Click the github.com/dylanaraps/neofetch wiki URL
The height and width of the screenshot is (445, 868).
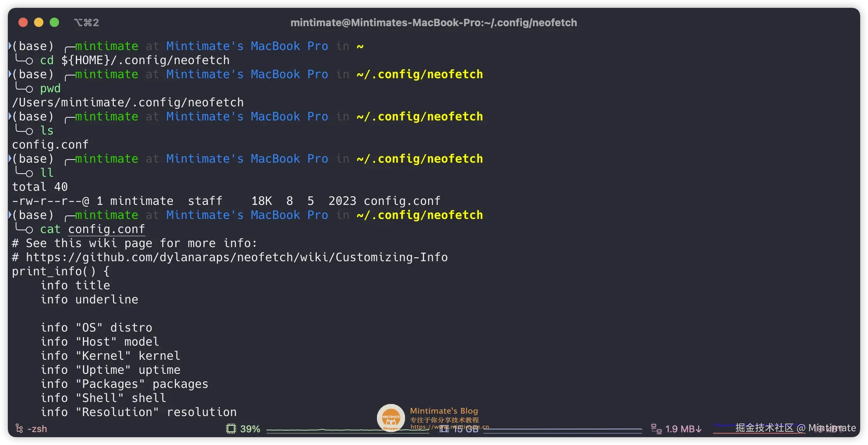[x=237, y=257]
